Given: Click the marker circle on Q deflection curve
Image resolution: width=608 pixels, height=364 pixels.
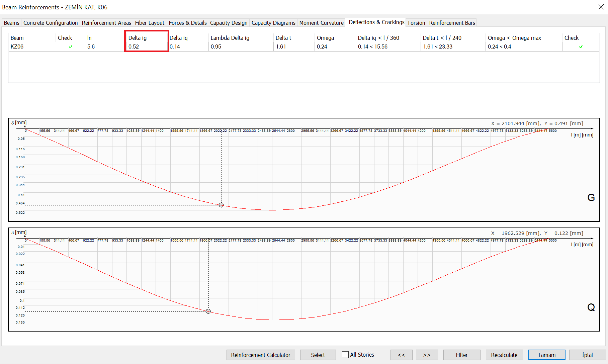Looking at the screenshot, I should pos(208,311).
